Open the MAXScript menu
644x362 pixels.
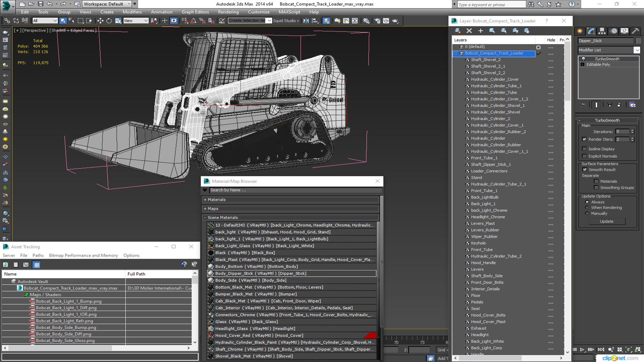point(289,12)
